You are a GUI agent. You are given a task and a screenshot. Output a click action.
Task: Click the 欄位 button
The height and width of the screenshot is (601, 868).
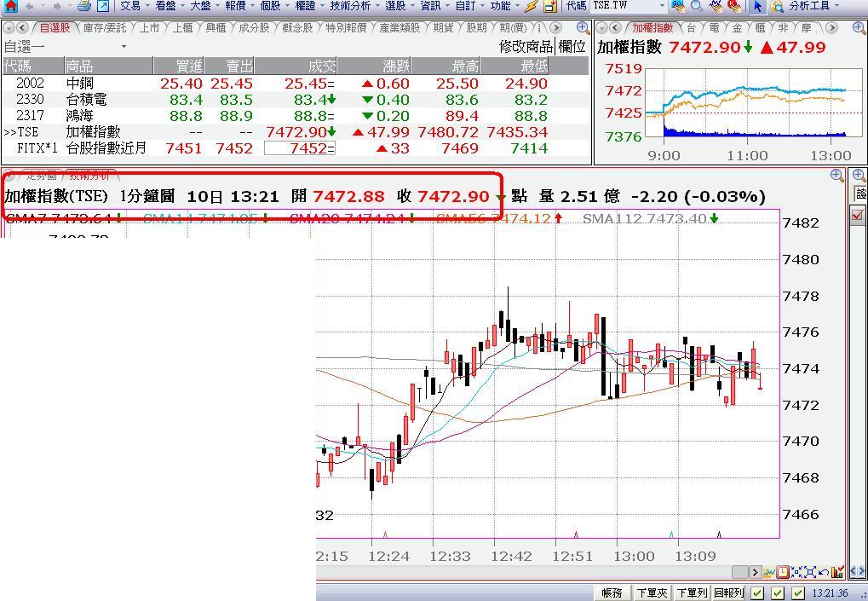[x=572, y=47]
